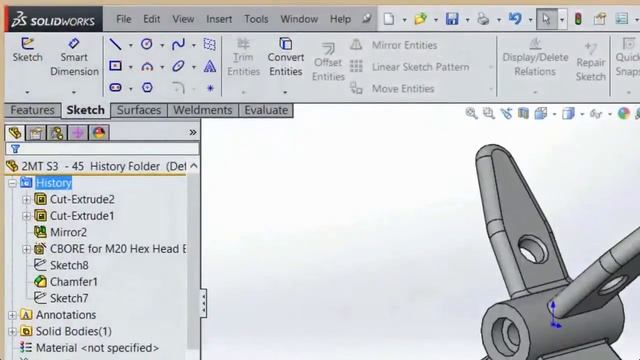Screen dimensions: 640x360
Task: Switch to the Evaluate tab
Action: coord(266,110)
